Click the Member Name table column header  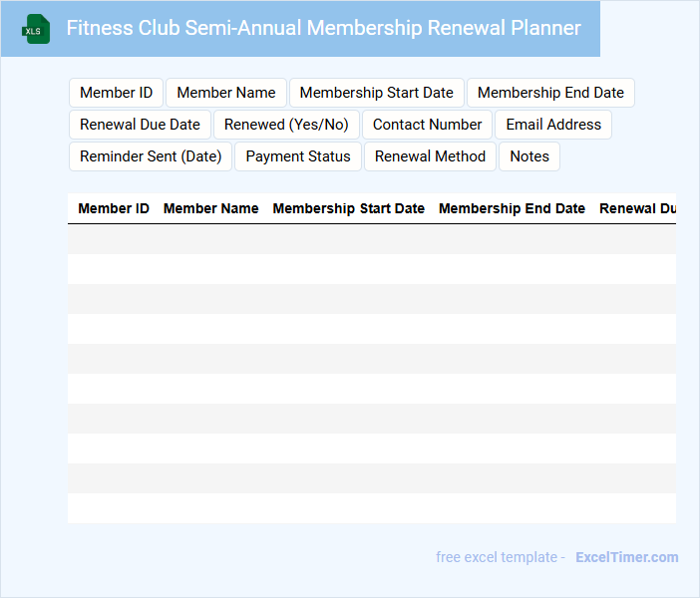pyautogui.click(x=210, y=208)
